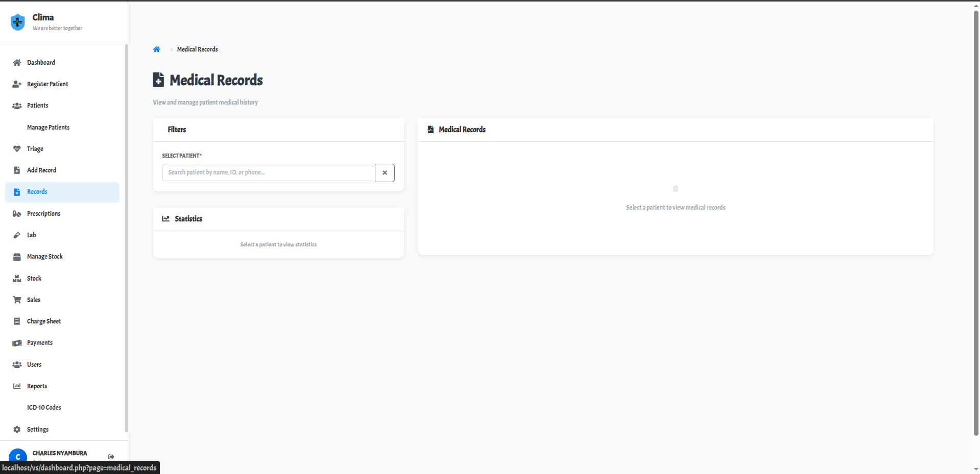Click the 'Select a patient to view statistics' text
This screenshot has width=980, height=474.
[x=278, y=245]
